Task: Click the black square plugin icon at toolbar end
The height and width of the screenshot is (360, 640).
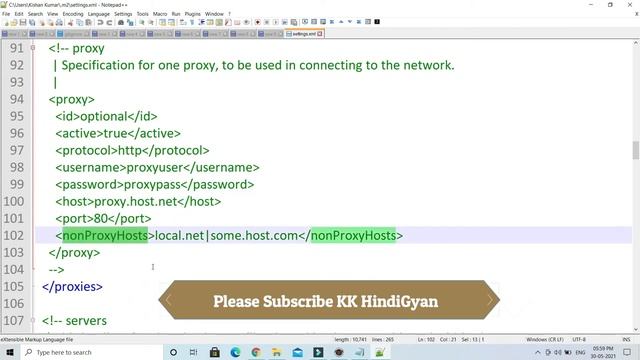Action: click(377, 22)
